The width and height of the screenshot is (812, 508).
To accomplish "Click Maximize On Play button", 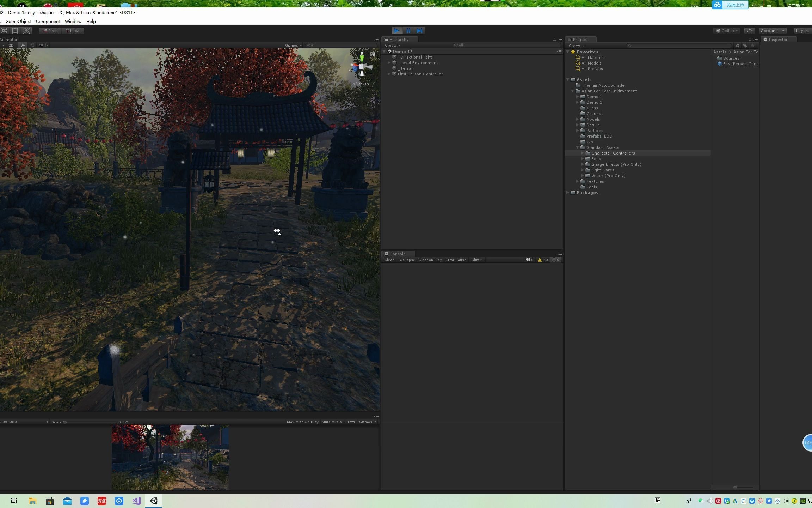I will 302,422.
